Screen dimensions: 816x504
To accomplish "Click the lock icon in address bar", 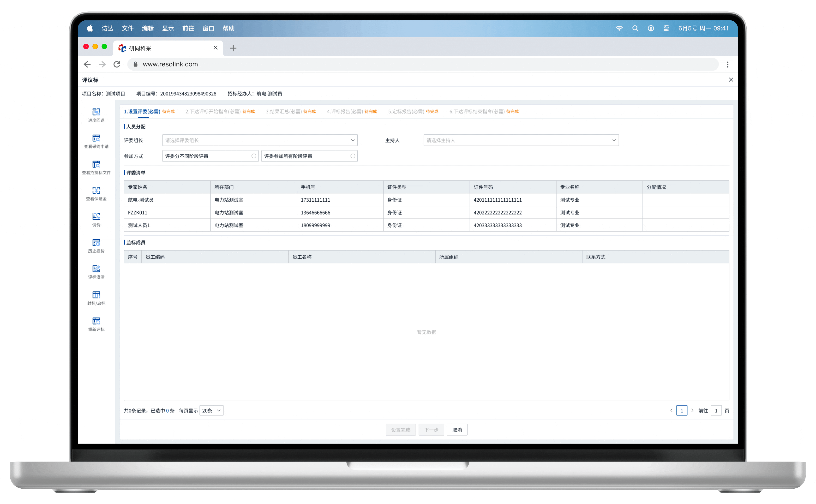I will point(135,64).
